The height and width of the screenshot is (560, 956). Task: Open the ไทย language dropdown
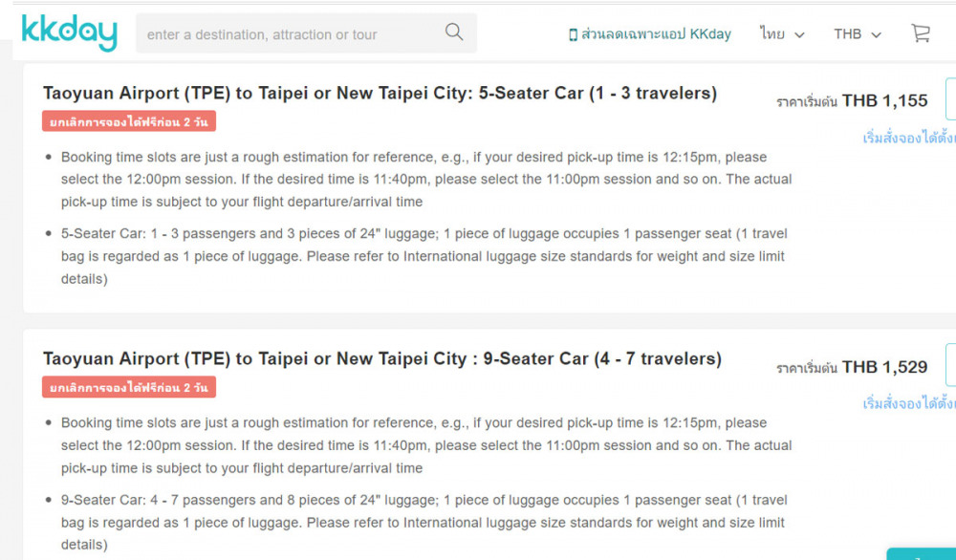pyautogui.click(x=782, y=33)
